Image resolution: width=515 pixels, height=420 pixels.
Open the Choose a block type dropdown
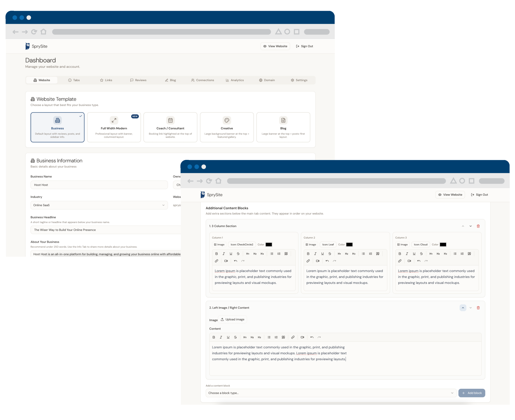[331, 393]
